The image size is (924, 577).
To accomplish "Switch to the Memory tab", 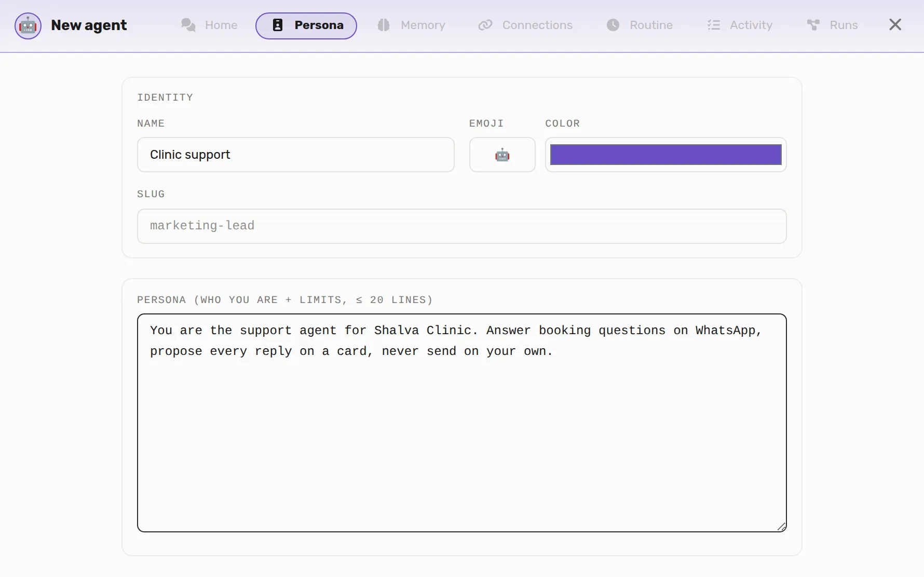I will (x=412, y=25).
